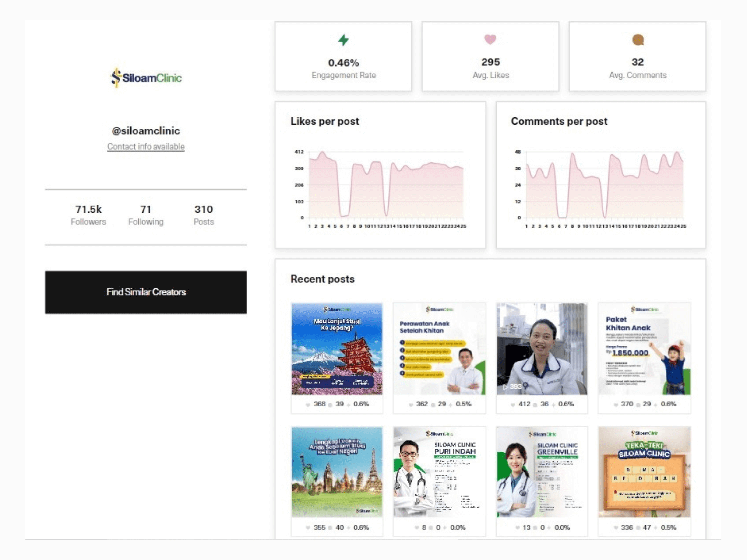Click the 310 Posts count
Viewport: 747px width, 560px height.
pos(204,209)
